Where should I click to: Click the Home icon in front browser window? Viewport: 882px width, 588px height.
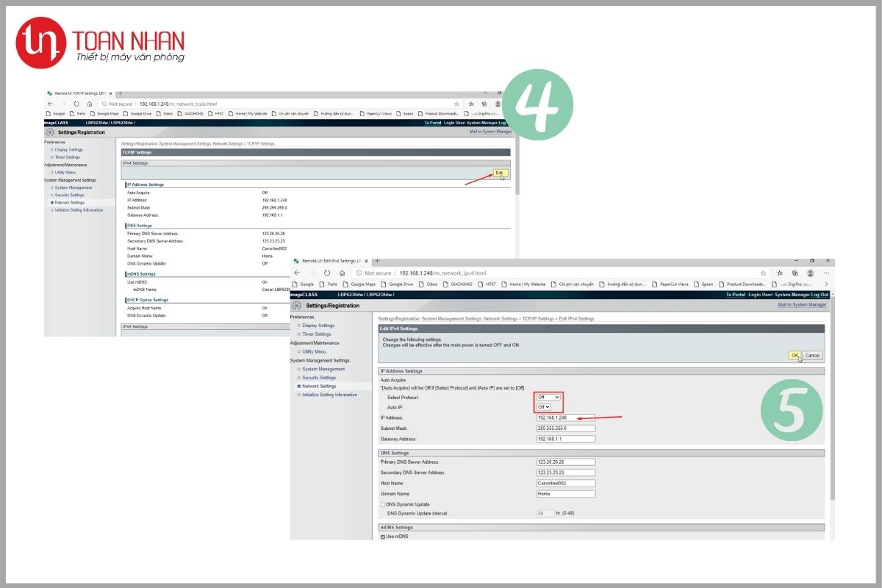[x=343, y=273]
